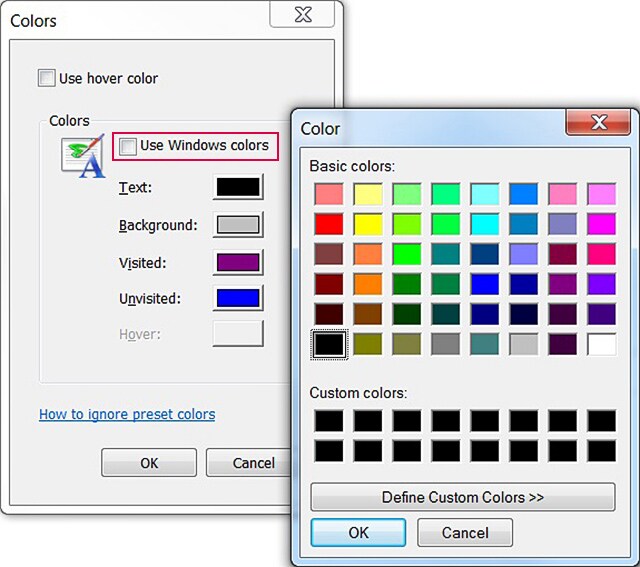The width and height of the screenshot is (640, 567).
Task: Follow the How to ignore preset colors link
Action: [x=127, y=414]
